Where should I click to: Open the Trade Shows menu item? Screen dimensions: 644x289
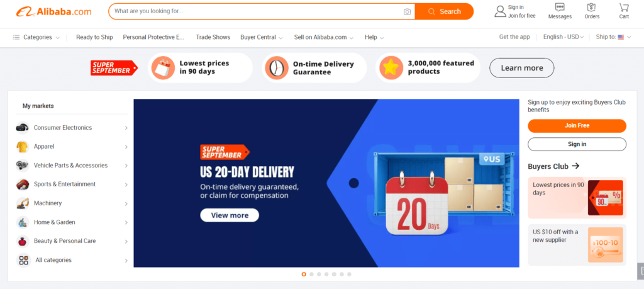click(213, 37)
